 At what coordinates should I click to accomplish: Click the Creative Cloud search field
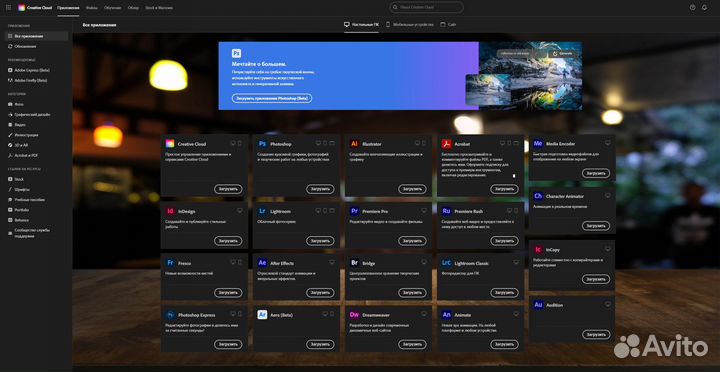tap(427, 7)
